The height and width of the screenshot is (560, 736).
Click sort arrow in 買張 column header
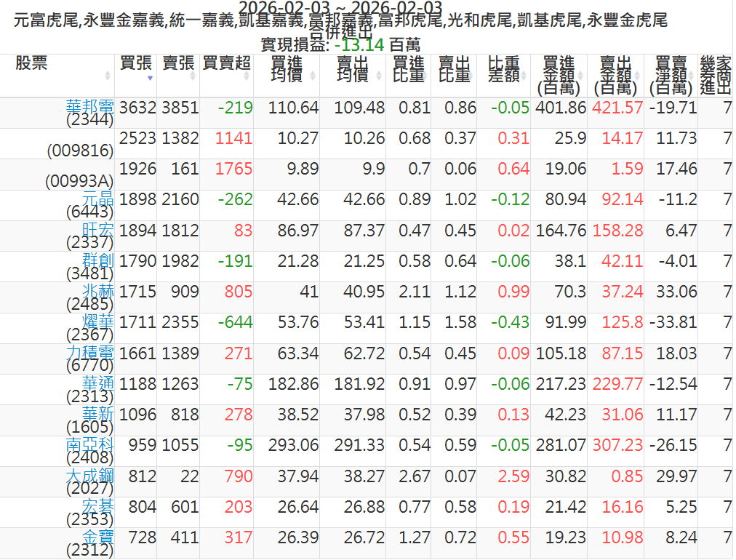tap(150, 76)
